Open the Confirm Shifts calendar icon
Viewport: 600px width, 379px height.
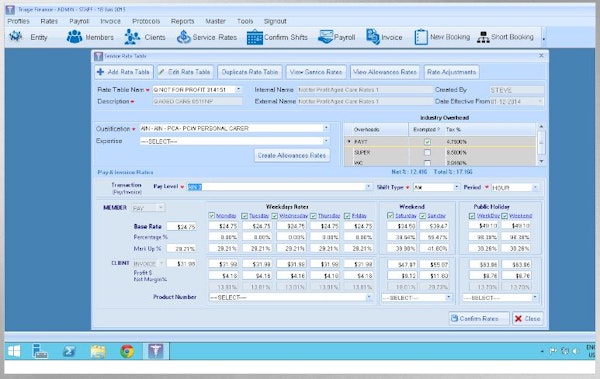(x=254, y=37)
